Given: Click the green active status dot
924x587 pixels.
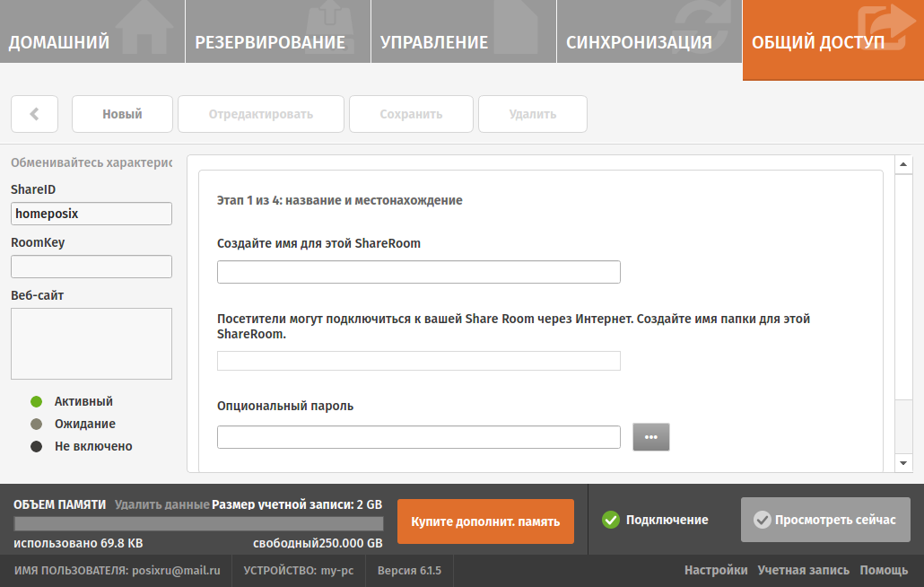Looking at the screenshot, I should pos(37,401).
